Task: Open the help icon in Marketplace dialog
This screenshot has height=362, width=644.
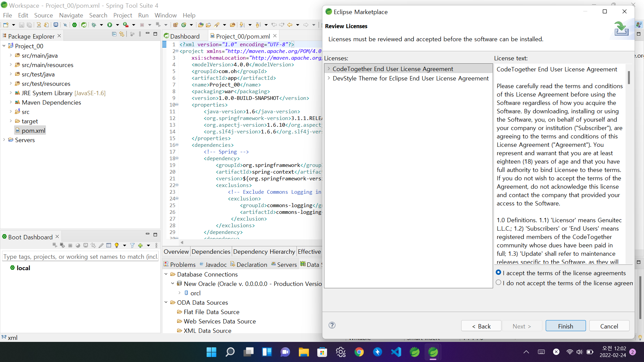Action: point(332,325)
